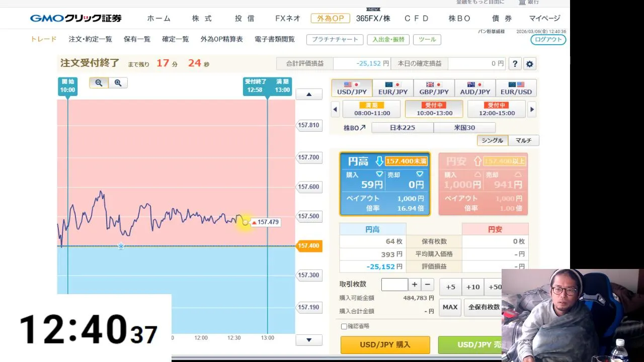Screen dimensions: 644x362
Task: Zoom out the chart with minus magnifier
Action: [x=99, y=83]
